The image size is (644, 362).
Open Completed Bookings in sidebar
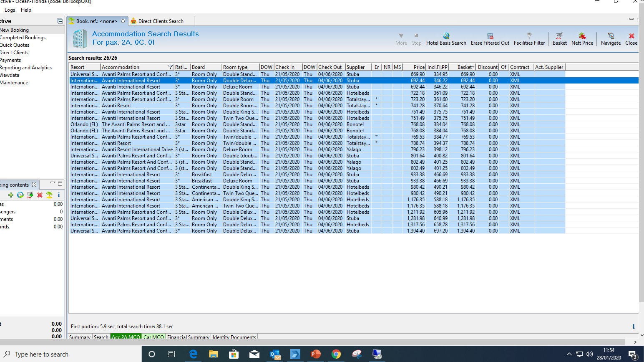click(23, 38)
